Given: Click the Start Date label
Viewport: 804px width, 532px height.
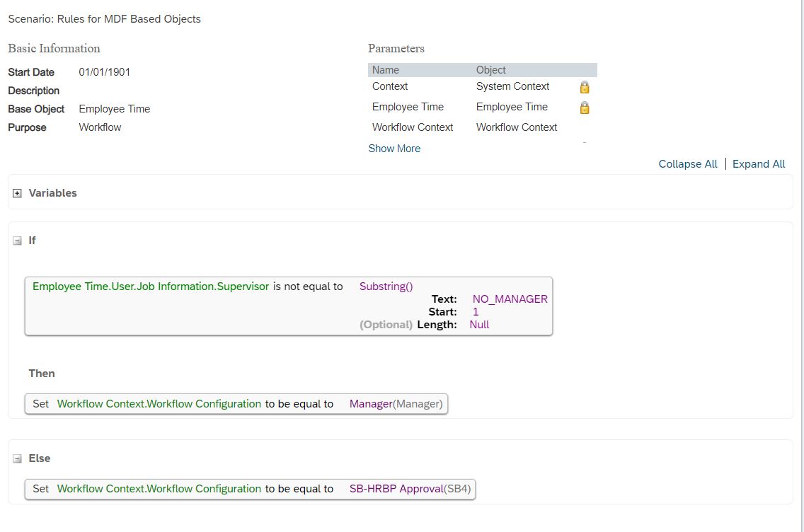Looking at the screenshot, I should 31,72.
